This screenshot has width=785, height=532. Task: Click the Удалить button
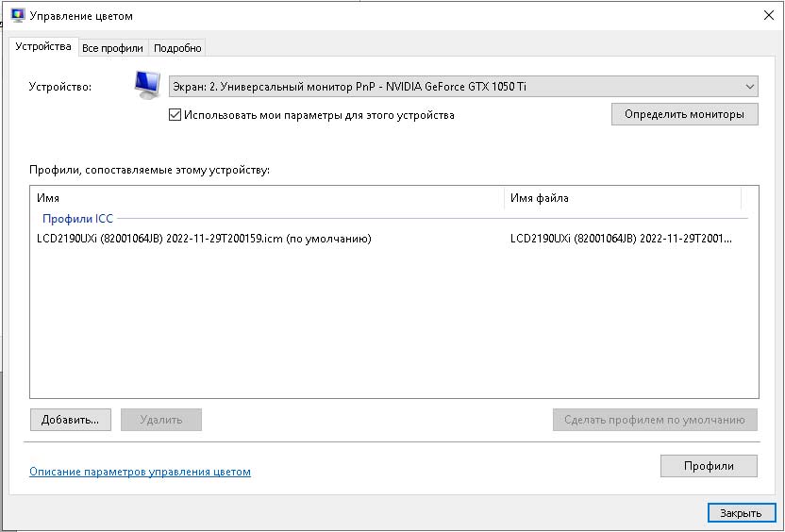(x=160, y=420)
